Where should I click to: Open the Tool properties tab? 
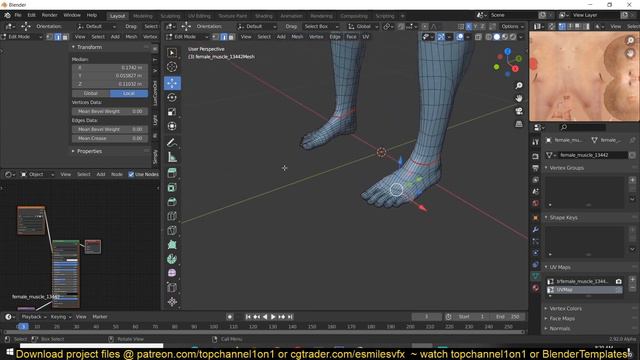click(x=536, y=142)
